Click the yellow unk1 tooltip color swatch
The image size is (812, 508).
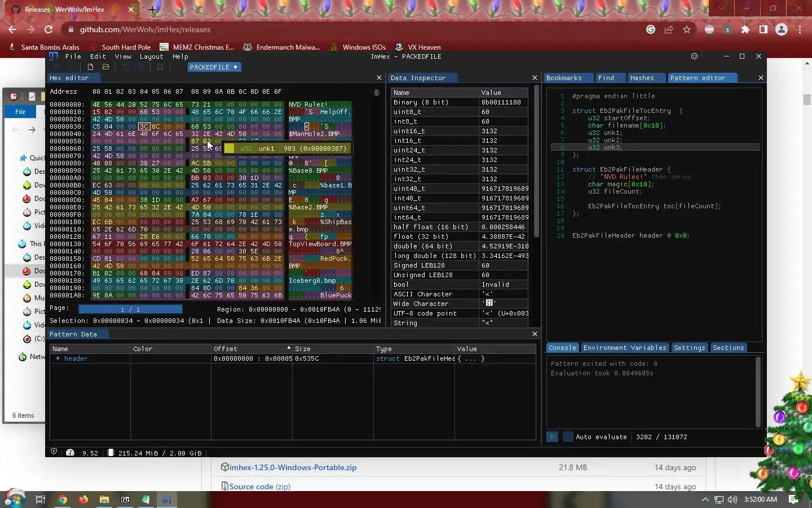[x=230, y=148]
